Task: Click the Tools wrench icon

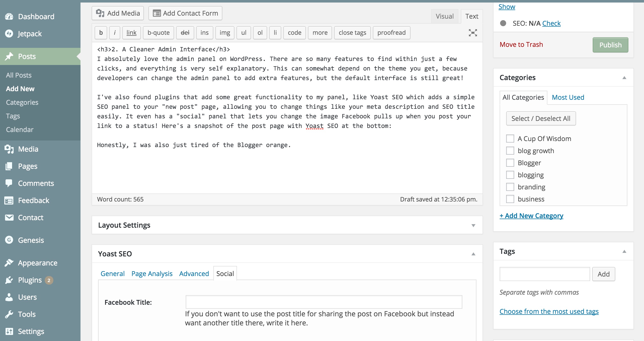Action: tap(9, 314)
